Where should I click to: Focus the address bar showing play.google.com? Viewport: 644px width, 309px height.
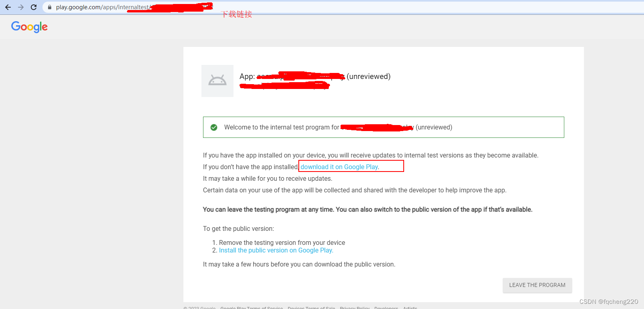click(x=343, y=7)
